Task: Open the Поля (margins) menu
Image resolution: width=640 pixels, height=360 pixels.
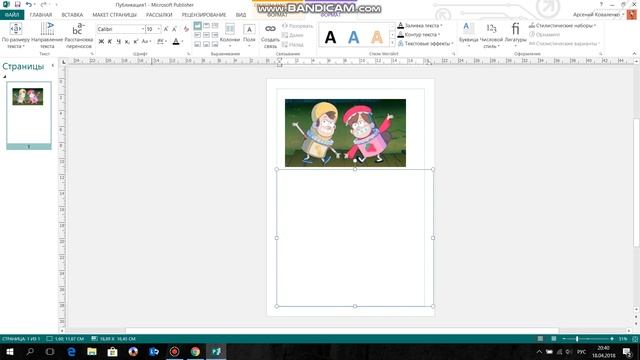Action: 249,35
